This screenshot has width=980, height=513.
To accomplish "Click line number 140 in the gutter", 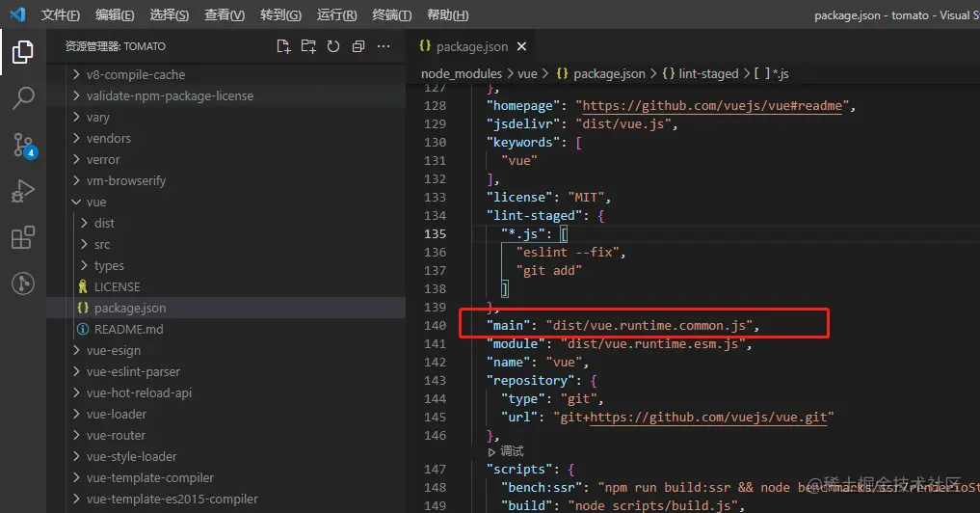I will pyautogui.click(x=435, y=325).
